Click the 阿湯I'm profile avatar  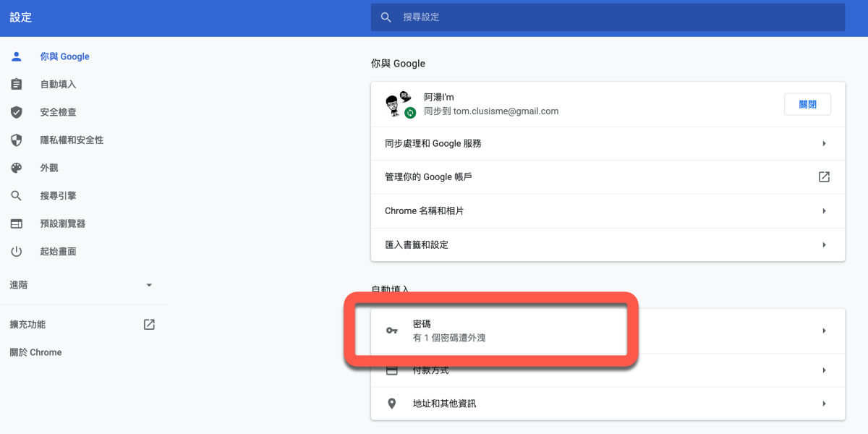(x=399, y=104)
